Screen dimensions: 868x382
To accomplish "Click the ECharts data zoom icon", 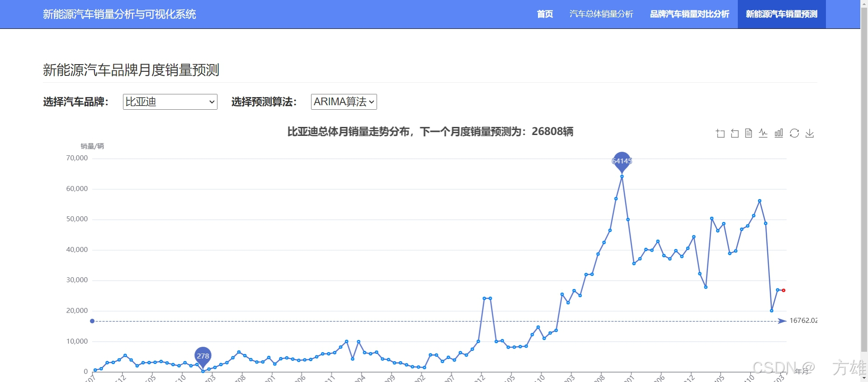I will pos(721,133).
